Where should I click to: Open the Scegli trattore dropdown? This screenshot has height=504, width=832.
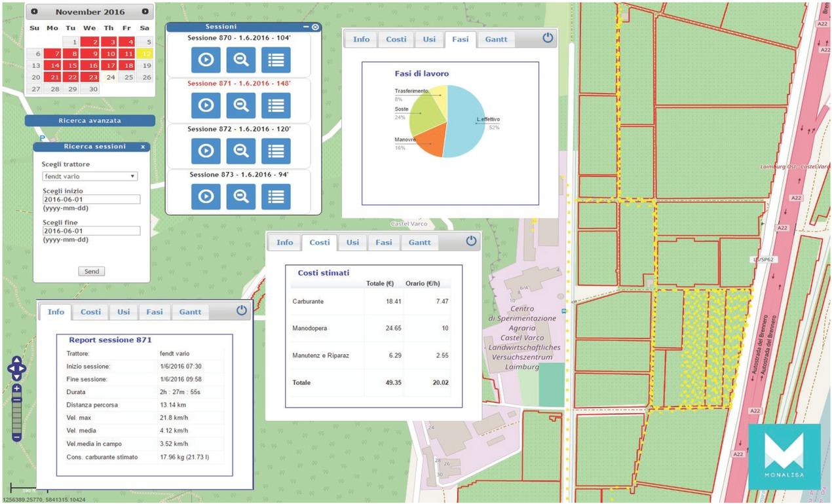point(90,177)
